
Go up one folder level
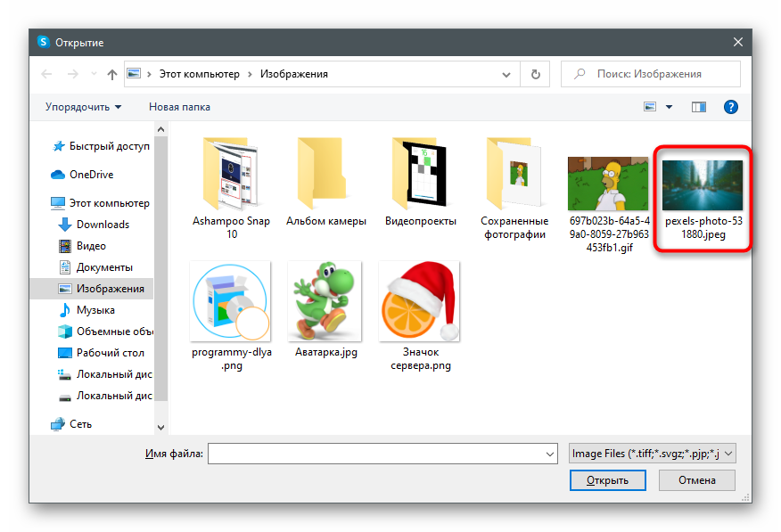tap(112, 74)
